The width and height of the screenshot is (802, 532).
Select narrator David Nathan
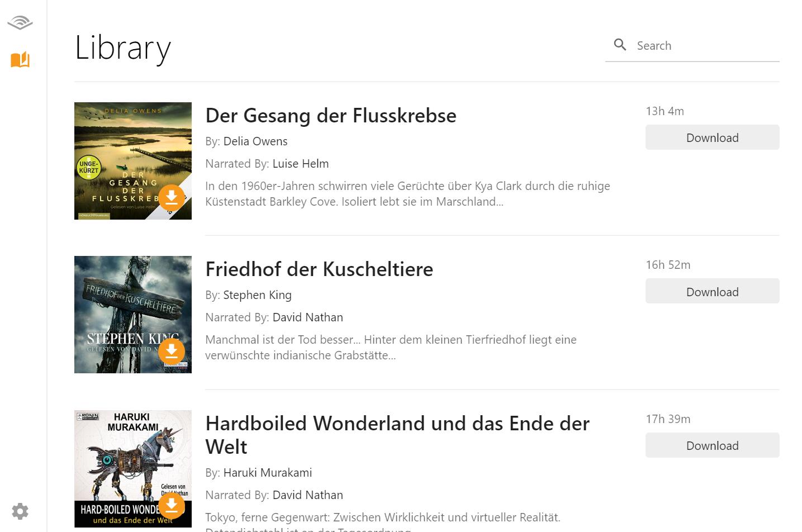[x=307, y=317]
